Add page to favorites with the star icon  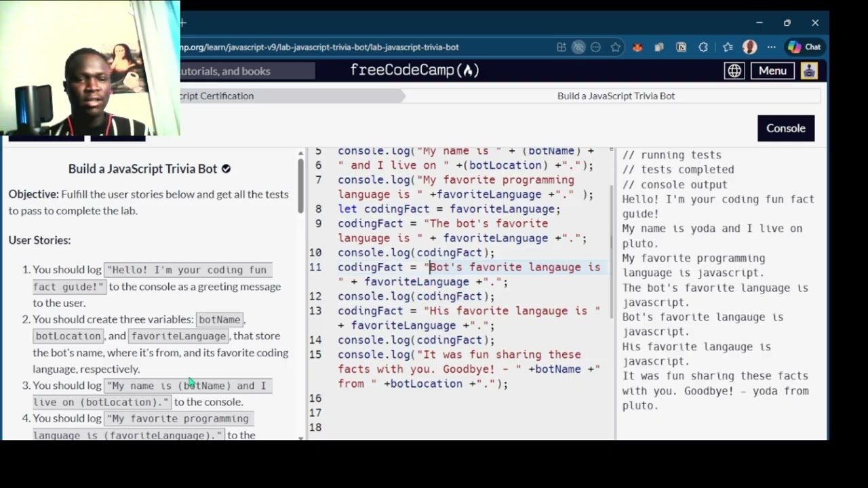pyautogui.click(x=615, y=47)
